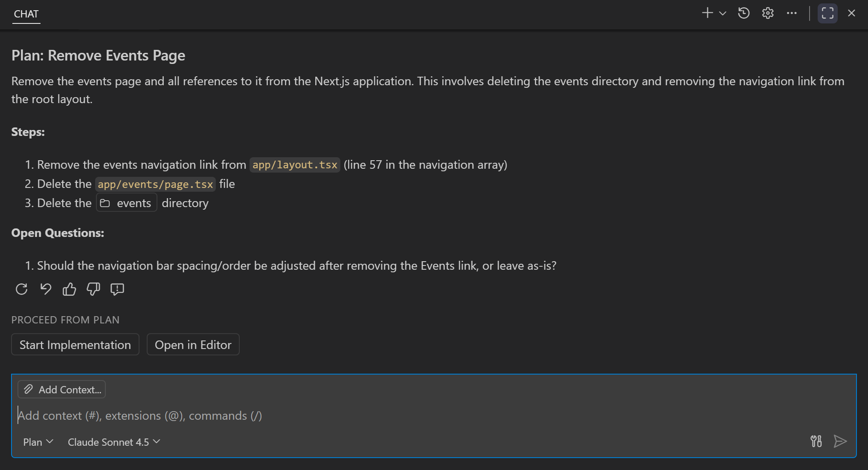Screen dimensions: 868x470
Task: Give the response a thumbs up
Action: coord(69,289)
